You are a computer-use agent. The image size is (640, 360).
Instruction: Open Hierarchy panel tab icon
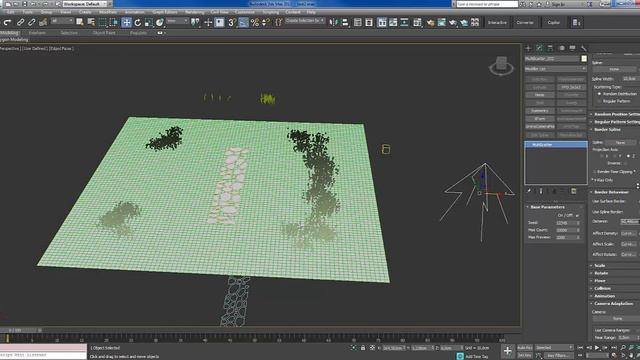[x=550, y=48]
